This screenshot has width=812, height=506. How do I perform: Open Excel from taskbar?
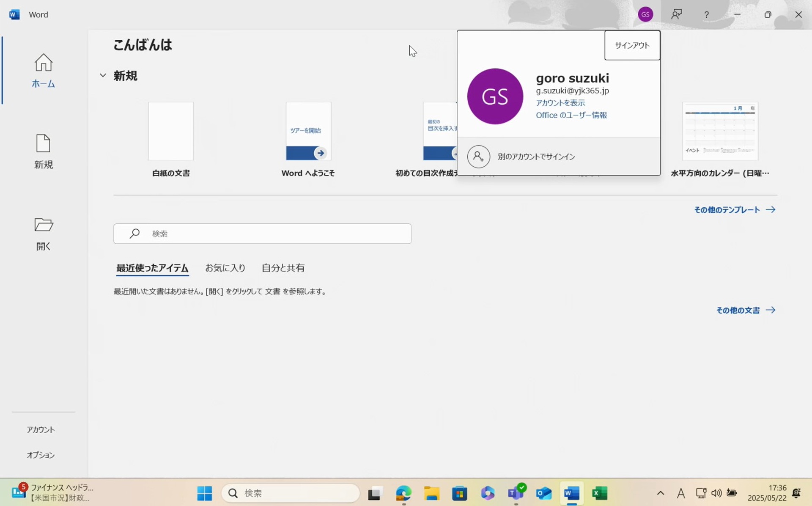(x=600, y=493)
